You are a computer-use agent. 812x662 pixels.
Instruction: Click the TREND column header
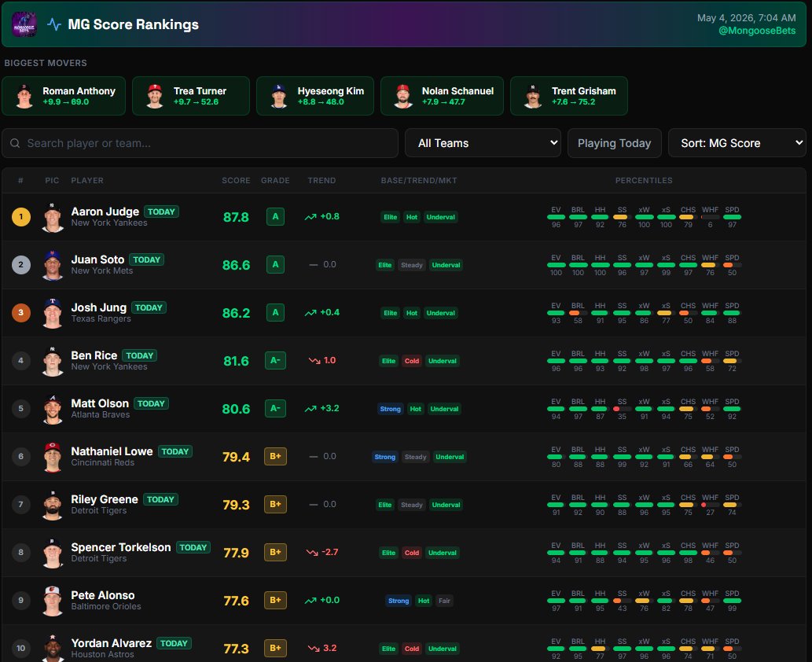321,180
